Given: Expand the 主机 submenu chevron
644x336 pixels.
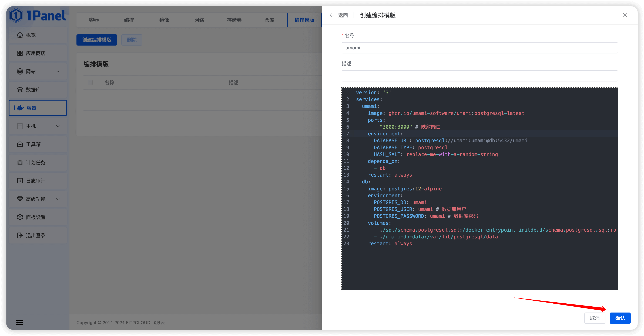Looking at the screenshot, I should (x=58, y=126).
